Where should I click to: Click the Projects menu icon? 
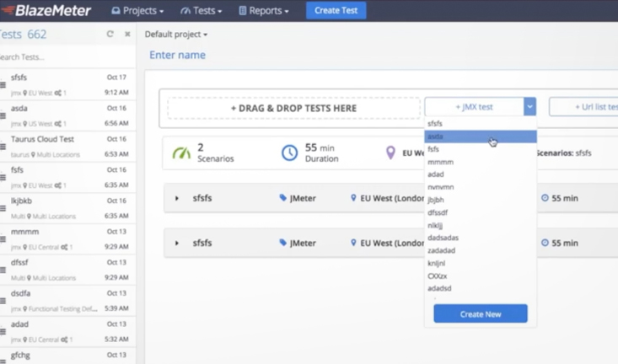pos(116,11)
